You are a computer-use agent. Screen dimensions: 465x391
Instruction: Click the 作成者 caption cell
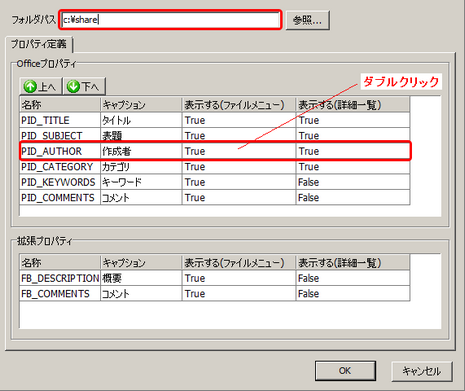(x=141, y=151)
